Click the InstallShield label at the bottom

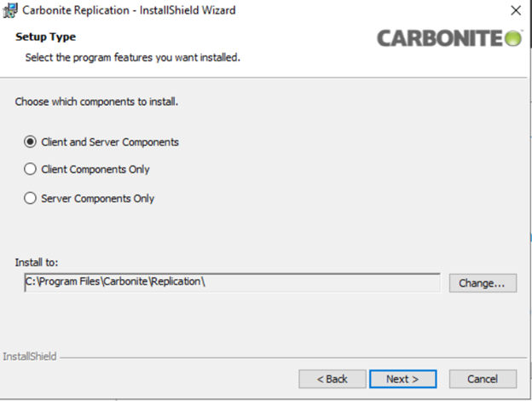30,356
